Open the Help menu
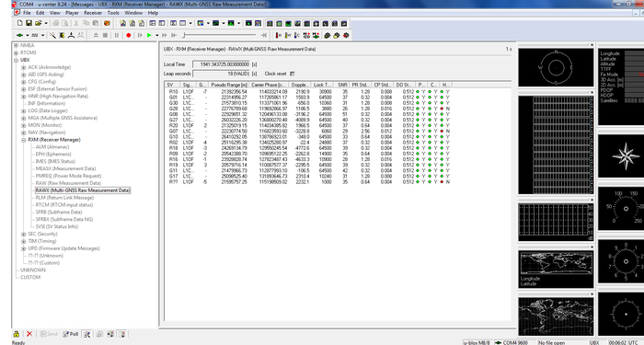 (x=153, y=13)
